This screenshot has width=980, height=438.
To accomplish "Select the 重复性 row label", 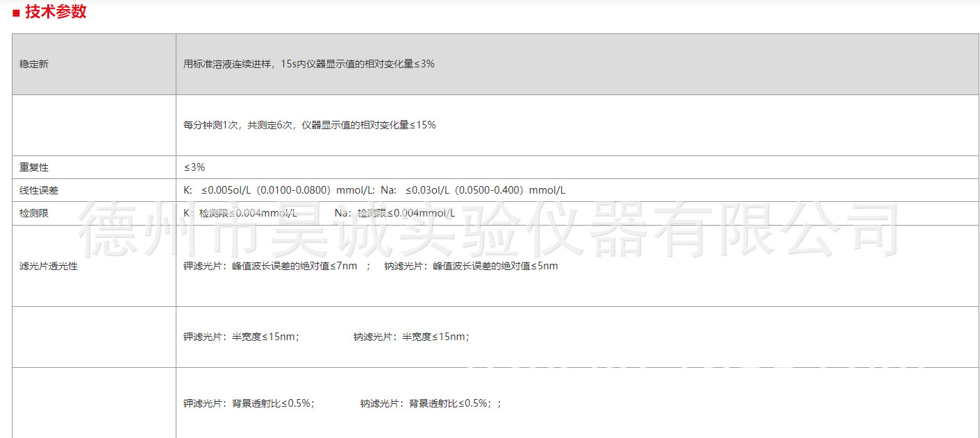I will click(x=34, y=167).
